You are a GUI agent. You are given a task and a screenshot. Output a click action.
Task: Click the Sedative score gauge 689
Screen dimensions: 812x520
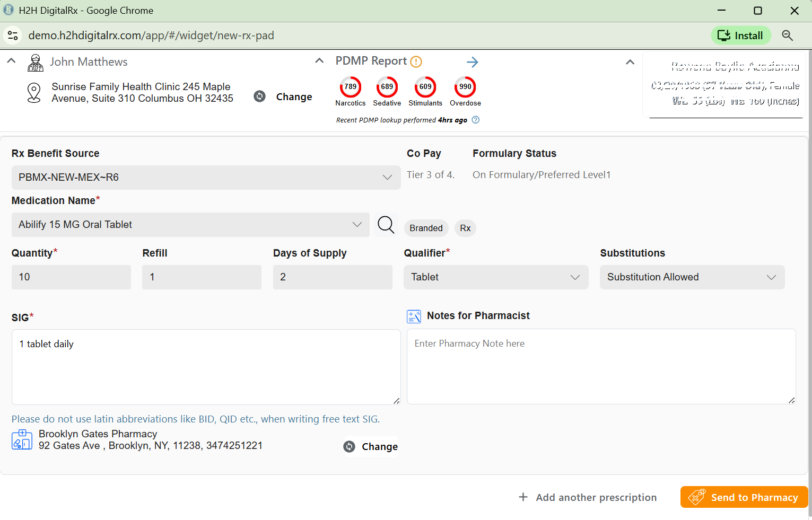click(x=387, y=87)
